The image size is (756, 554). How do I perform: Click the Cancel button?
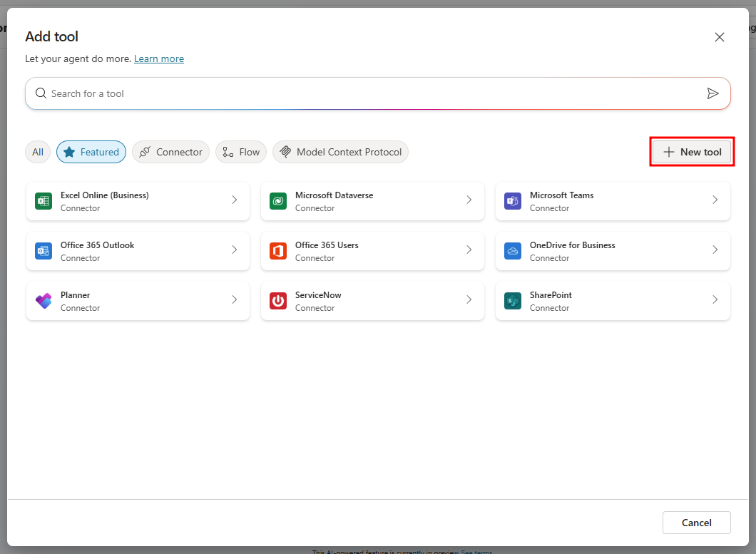(696, 523)
